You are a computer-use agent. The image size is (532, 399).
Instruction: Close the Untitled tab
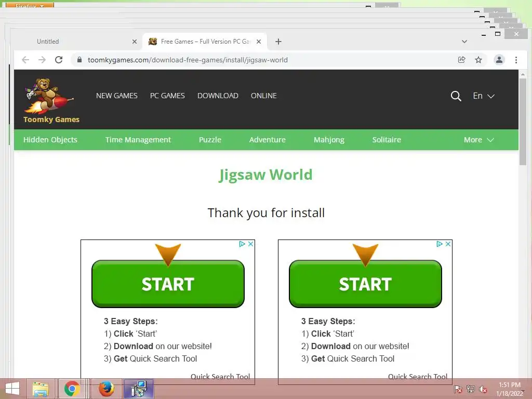[x=135, y=42]
